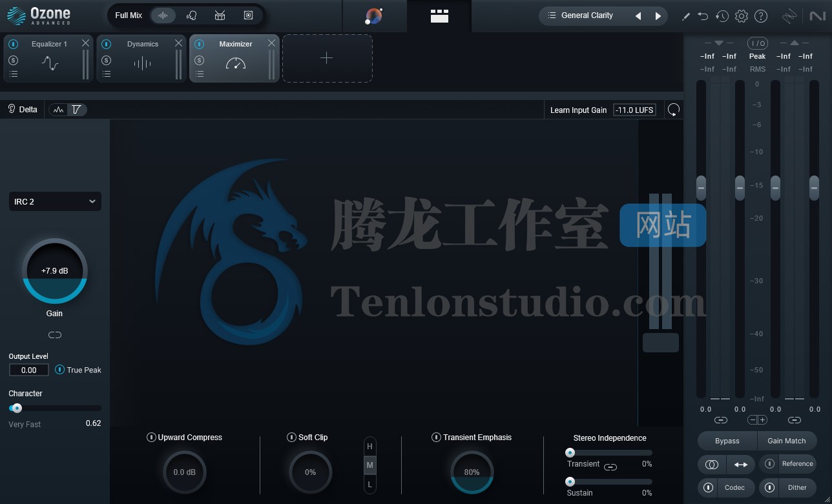Click the Learn Input Gain circular icon
The width and height of the screenshot is (832, 504).
674,110
